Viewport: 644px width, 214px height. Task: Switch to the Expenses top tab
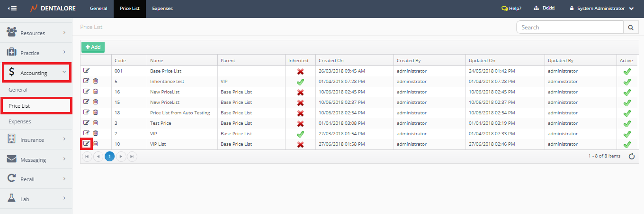pos(162,9)
